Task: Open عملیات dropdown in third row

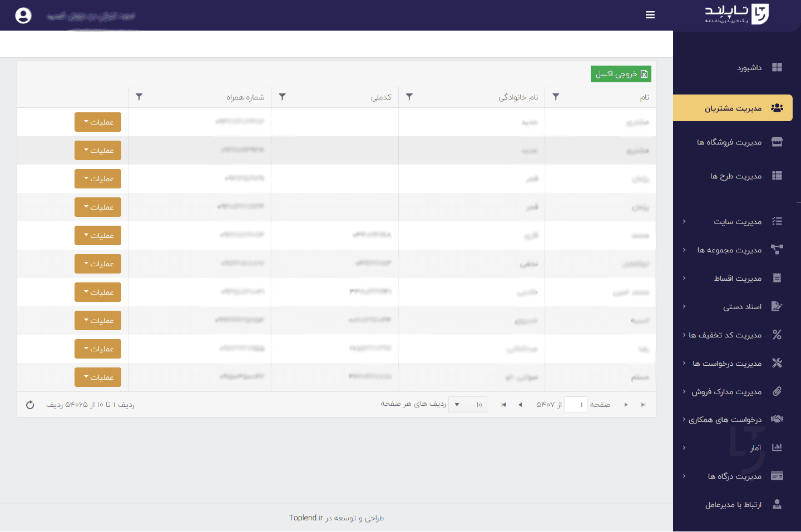Action: point(98,179)
